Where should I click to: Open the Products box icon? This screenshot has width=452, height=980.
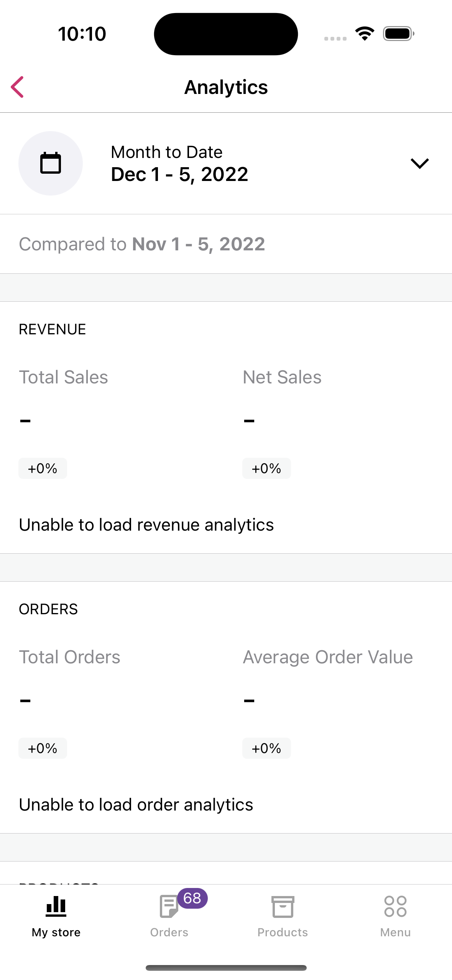coord(283,907)
